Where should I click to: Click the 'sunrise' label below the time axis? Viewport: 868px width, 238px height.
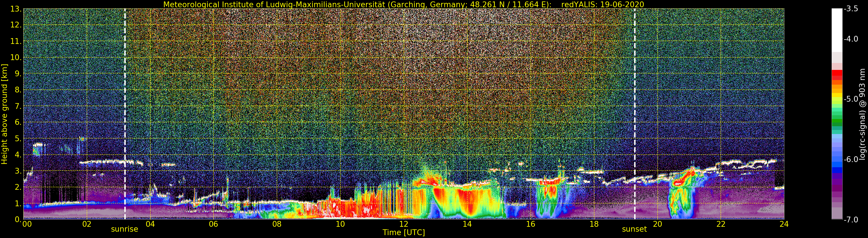tap(125, 229)
